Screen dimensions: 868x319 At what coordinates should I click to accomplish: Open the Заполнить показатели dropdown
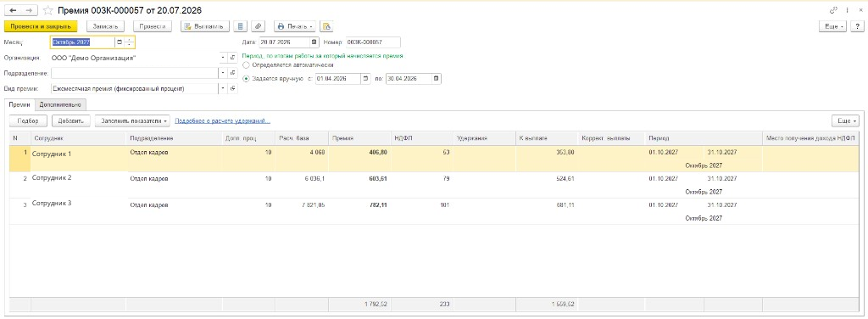point(132,120)
